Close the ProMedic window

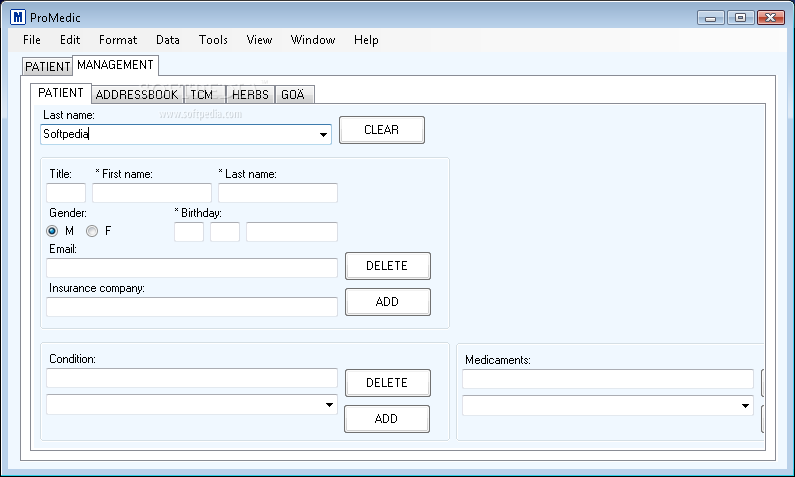[771, 18]
